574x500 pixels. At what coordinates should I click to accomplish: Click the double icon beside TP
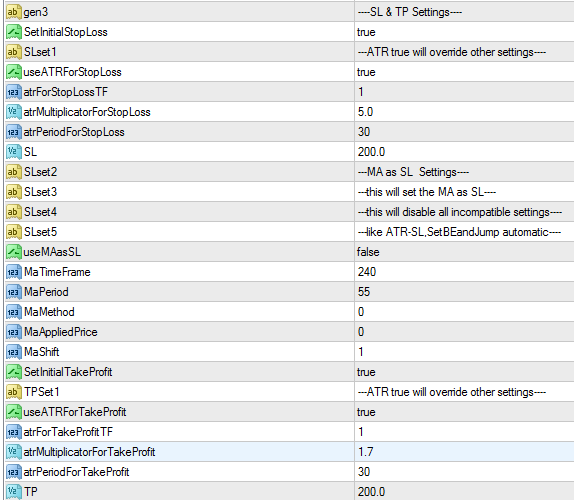point(14,492)
